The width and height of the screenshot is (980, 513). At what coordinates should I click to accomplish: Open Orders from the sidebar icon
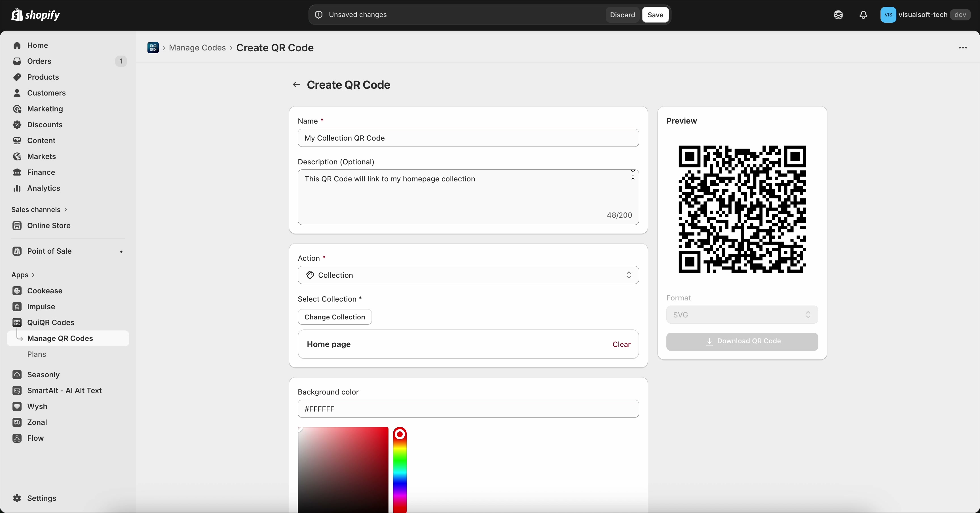point(17,61)
